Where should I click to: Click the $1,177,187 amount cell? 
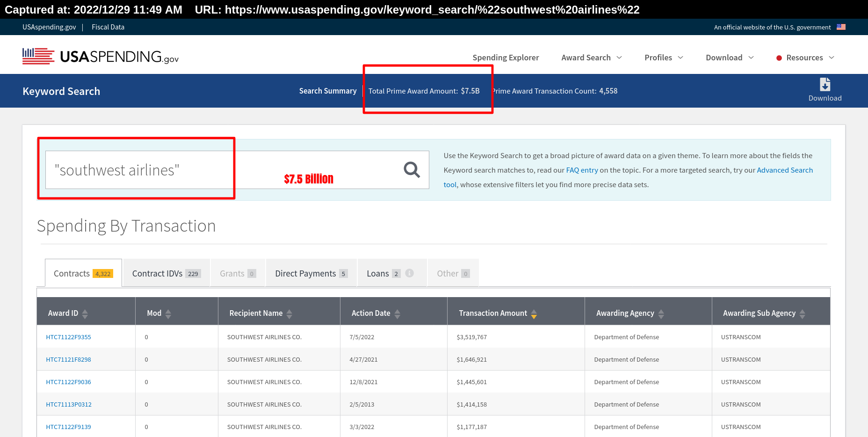(x=471, y=427)
